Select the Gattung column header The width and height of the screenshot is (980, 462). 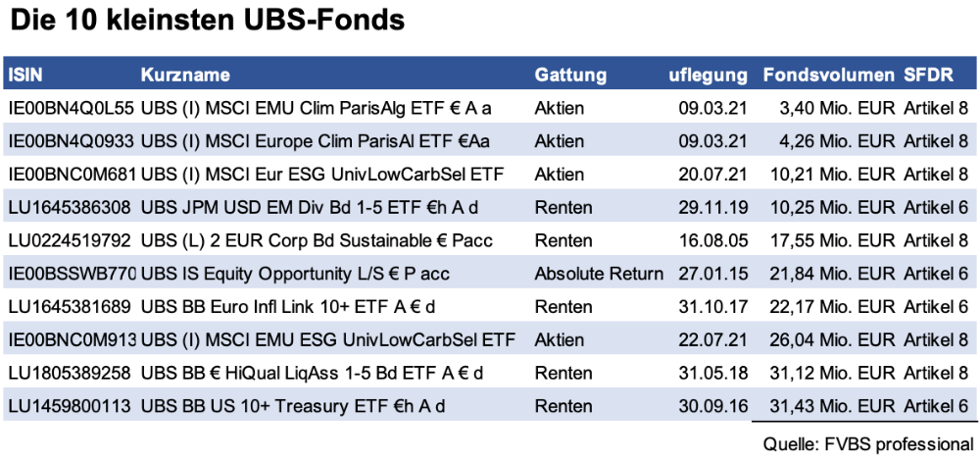coord(570,76)
